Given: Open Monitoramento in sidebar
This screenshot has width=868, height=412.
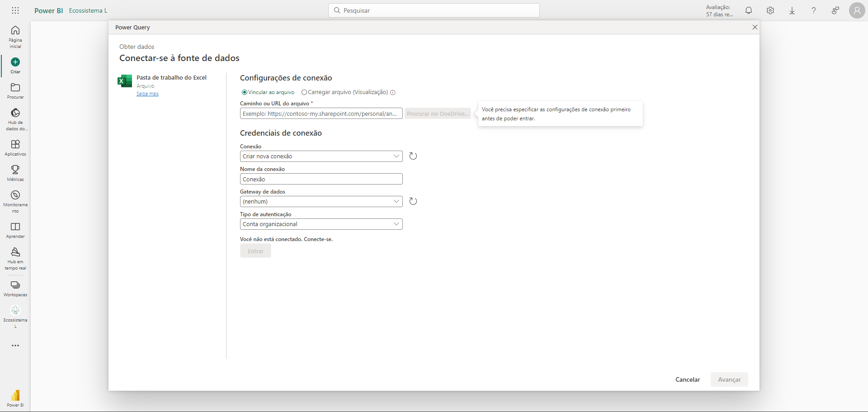Looking at the screenshot, I should 15,202.
